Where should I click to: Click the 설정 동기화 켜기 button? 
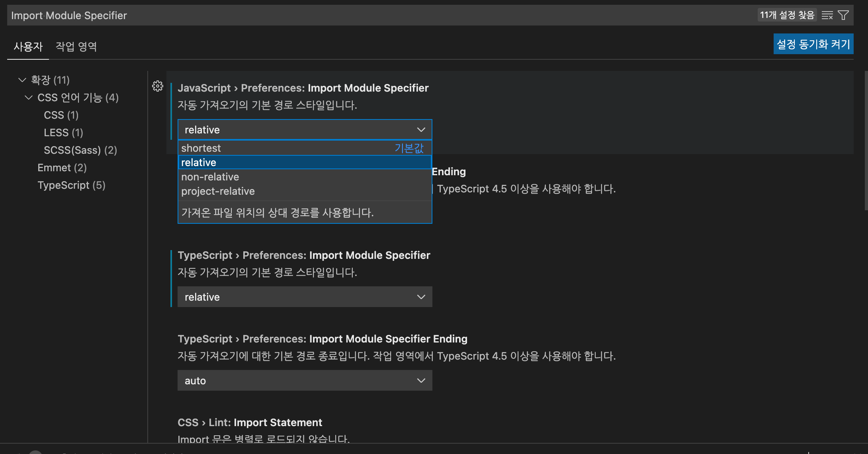(x=813, y=44)
